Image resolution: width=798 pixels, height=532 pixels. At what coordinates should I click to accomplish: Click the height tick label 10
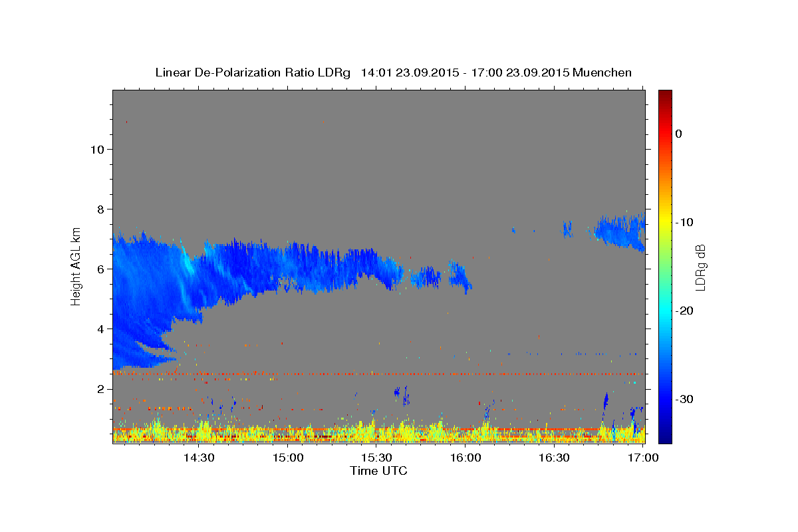point(96,149)
